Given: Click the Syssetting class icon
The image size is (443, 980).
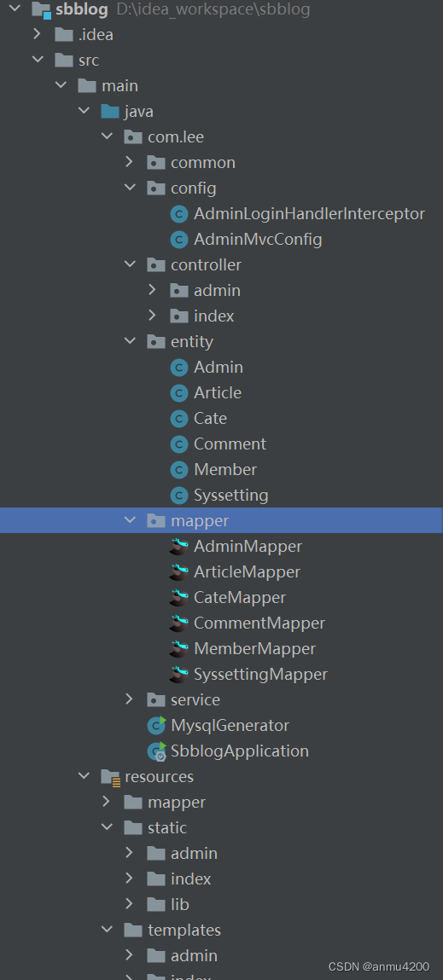Looking at the screenshot, I should coord(179,496).
